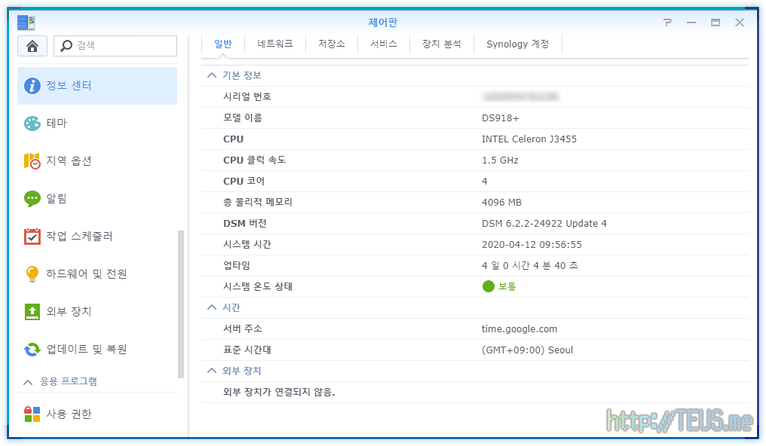Switch to the 서비스 tab

[x=383, y=44]
